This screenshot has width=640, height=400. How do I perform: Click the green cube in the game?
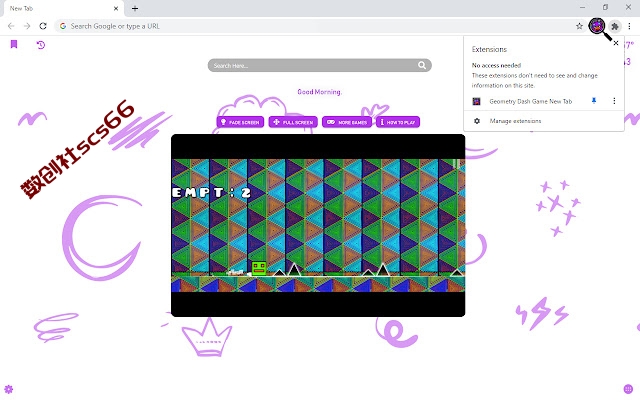point(259,269)
